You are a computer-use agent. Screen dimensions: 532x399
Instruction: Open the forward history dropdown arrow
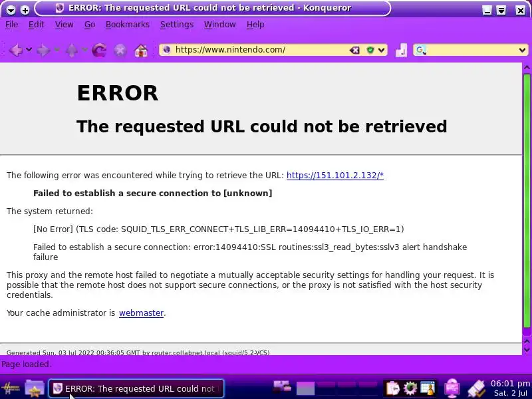tap(57, 51)
